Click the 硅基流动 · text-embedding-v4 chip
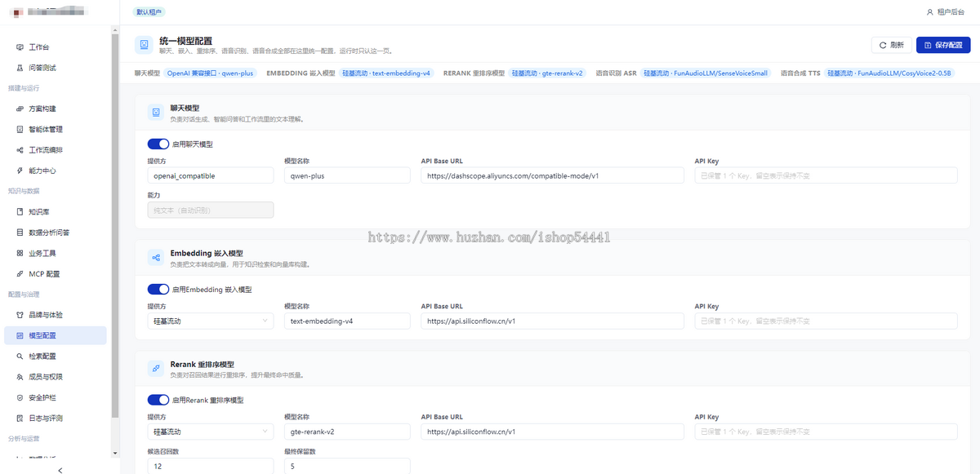The height and width of the screenshot is (474, 980). tap(386, 73)
